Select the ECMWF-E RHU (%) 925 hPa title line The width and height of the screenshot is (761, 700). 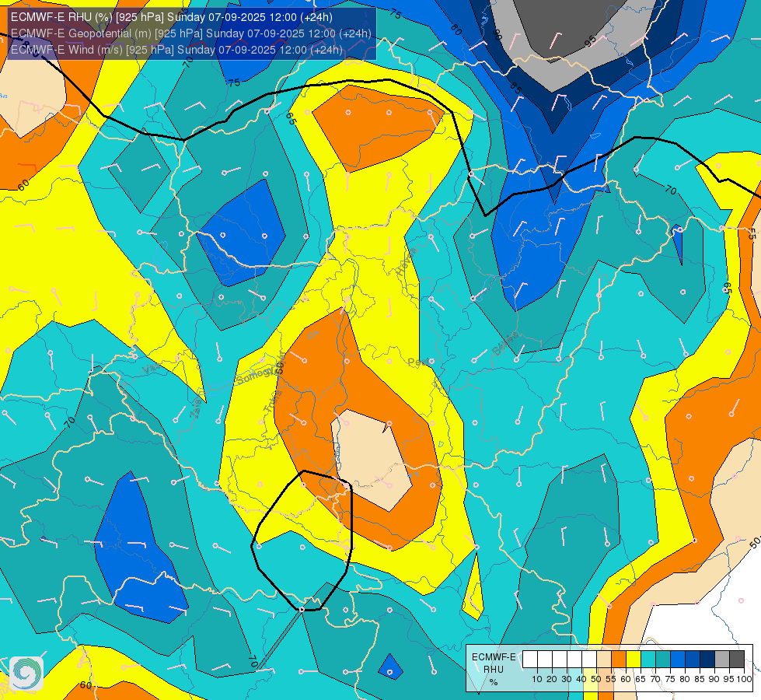point(171,17)
